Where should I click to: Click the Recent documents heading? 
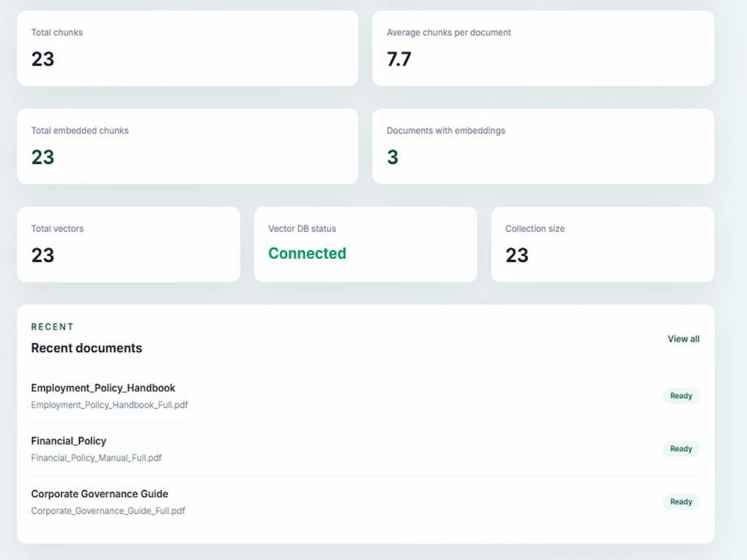[86, 348]
